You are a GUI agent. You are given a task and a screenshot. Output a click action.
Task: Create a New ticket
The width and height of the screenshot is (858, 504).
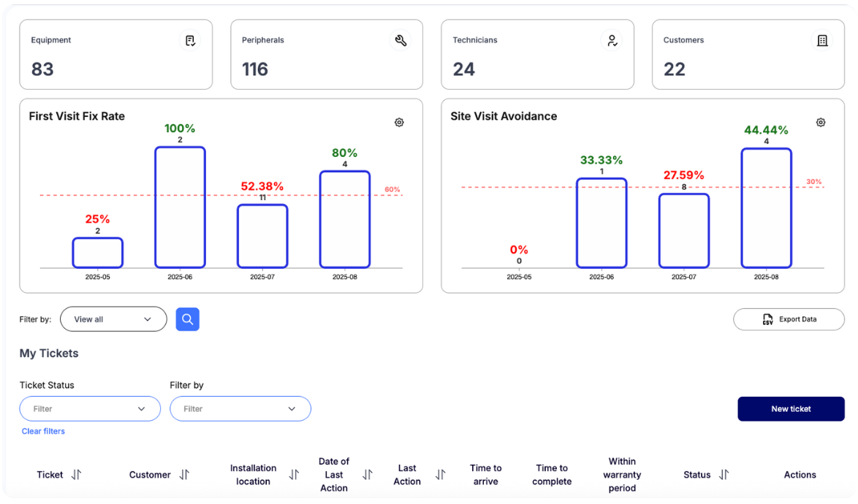tap(791, 409)
